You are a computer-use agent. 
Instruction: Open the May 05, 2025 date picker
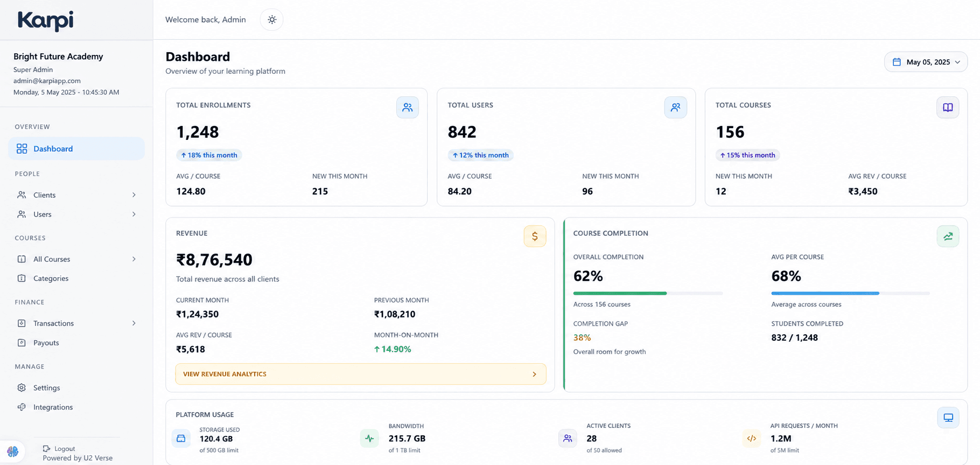pos(926,62)
